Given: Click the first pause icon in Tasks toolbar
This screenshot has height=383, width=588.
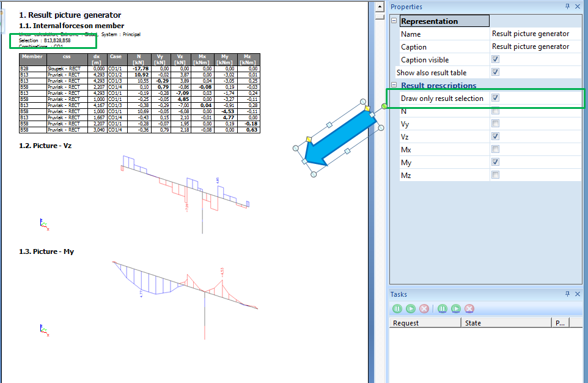Looking at the screenshot, I should click(397, 308).
